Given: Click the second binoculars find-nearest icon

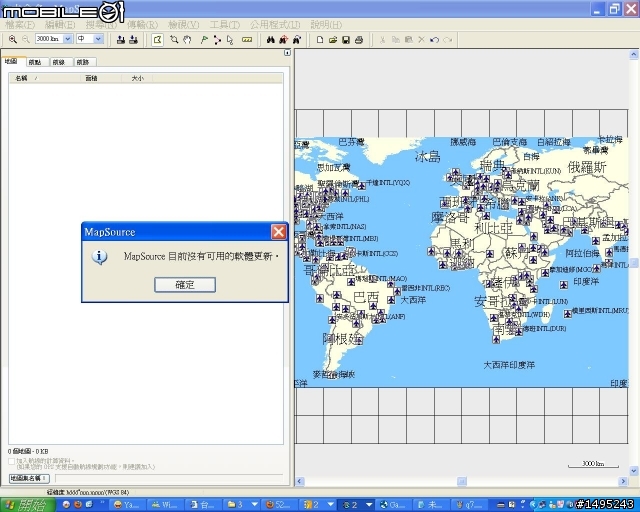Looking at the screenshot, I should click(284, 40).
